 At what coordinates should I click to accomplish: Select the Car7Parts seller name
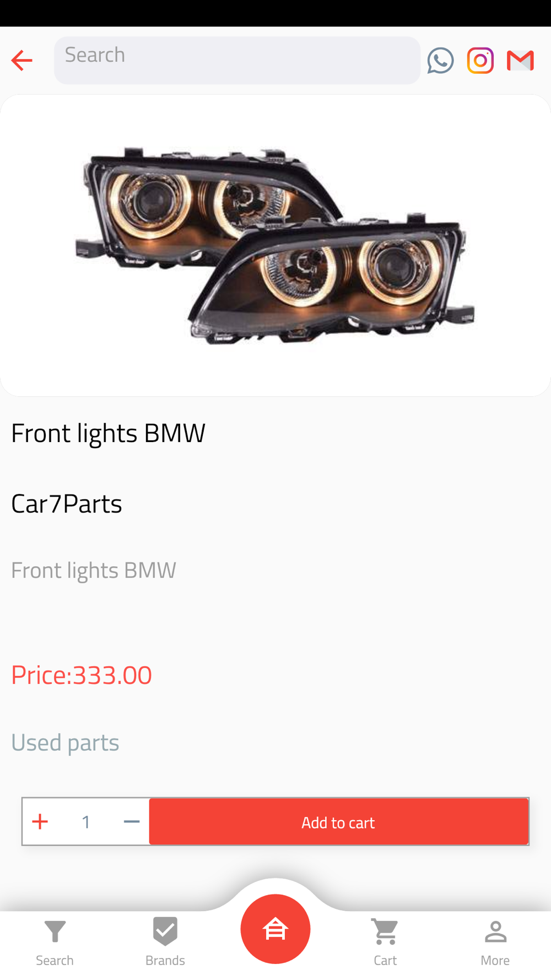(67, 503)
